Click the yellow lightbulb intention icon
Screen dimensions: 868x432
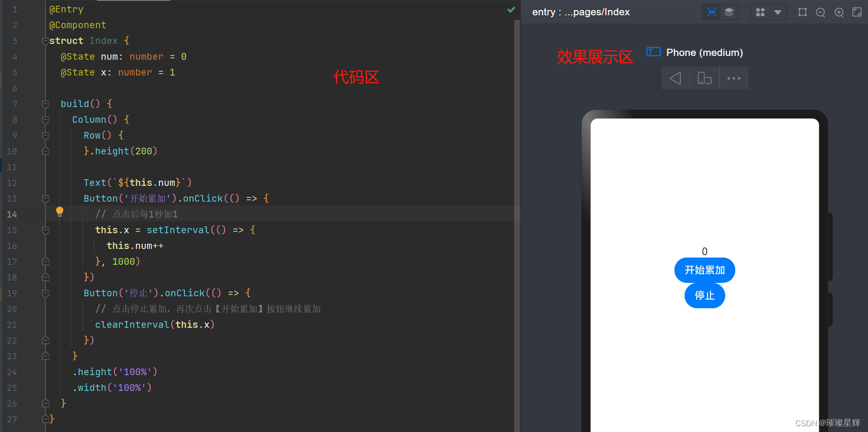60,212
